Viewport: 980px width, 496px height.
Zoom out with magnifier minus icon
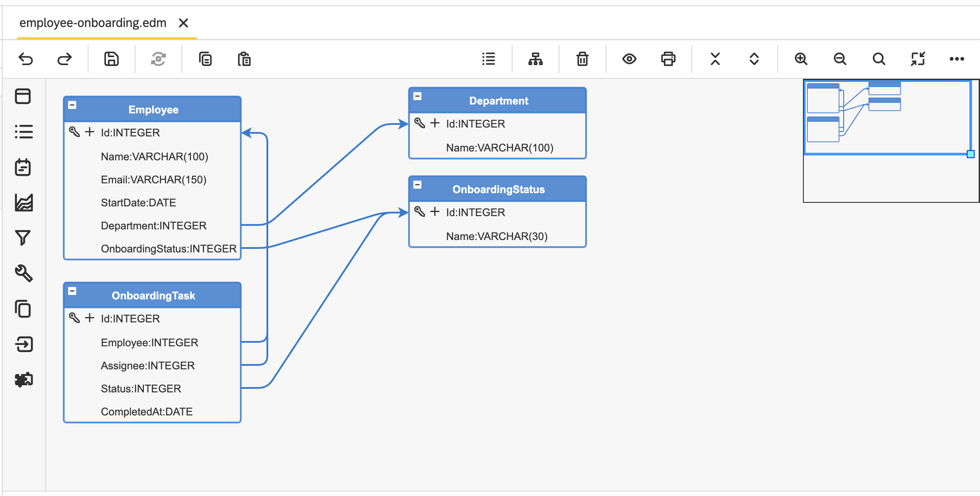[840, 59]
